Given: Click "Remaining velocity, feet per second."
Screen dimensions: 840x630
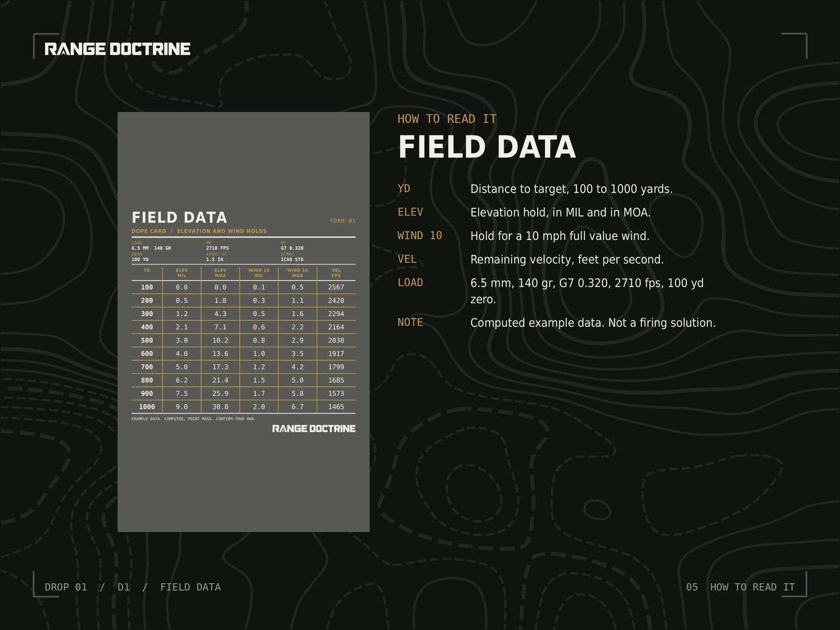Looking at the screenshot, I should pos(567,260).
